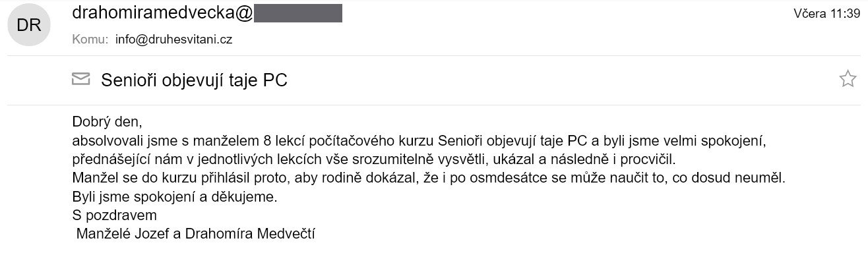Viewport: 868px width, 255px height.
Task: Click the redacted gray domain block
Action: pyautogui.click(x=298, y=13)
